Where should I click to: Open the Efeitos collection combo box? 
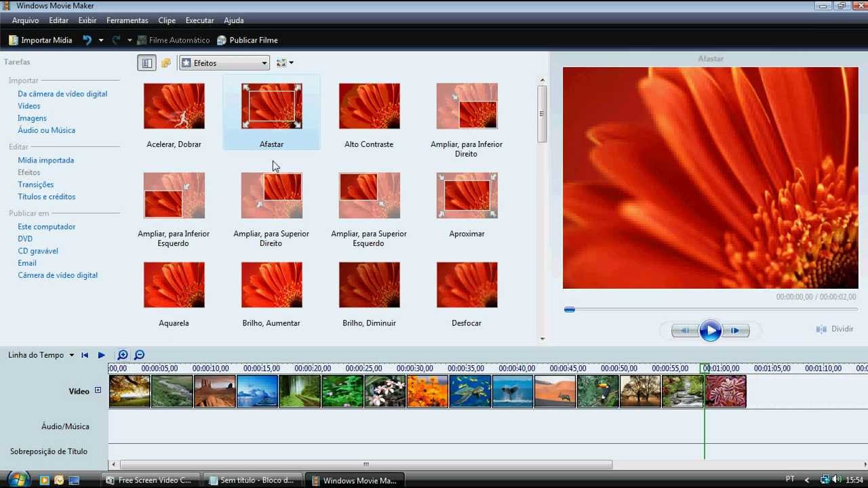224,63
